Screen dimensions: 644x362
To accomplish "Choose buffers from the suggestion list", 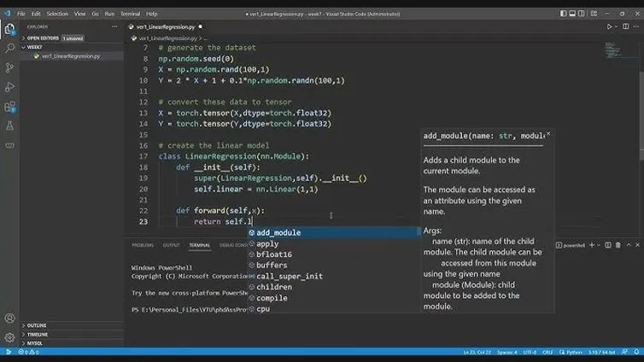I will click(x=334, y=266).
